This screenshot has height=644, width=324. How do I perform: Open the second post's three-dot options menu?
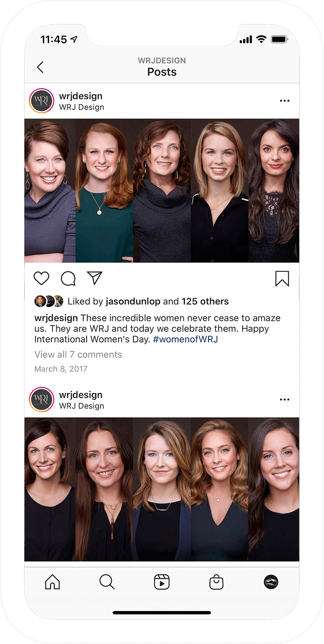point(285,400)
